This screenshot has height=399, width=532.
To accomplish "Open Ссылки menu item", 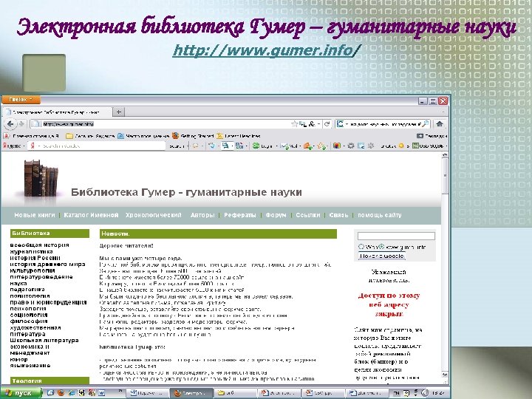I will [x=307, y=215].
